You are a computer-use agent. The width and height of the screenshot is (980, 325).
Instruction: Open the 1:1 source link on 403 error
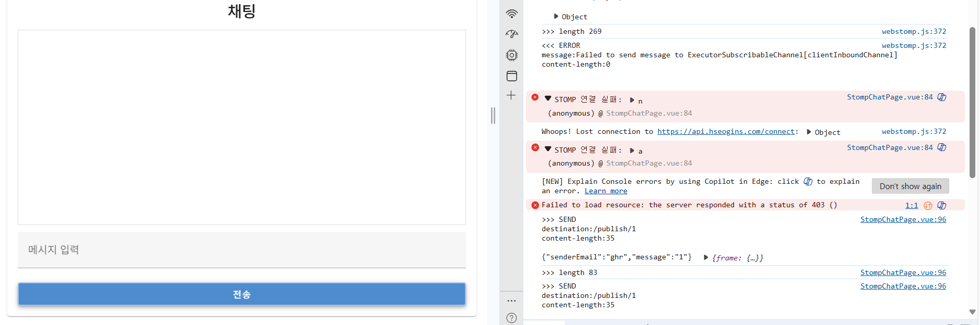click(x=912, y=205)
